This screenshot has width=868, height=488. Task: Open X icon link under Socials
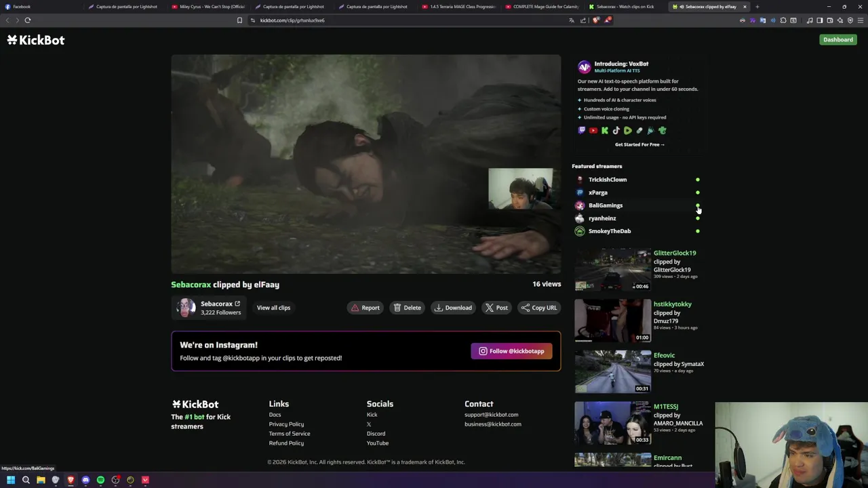(369, 424)
